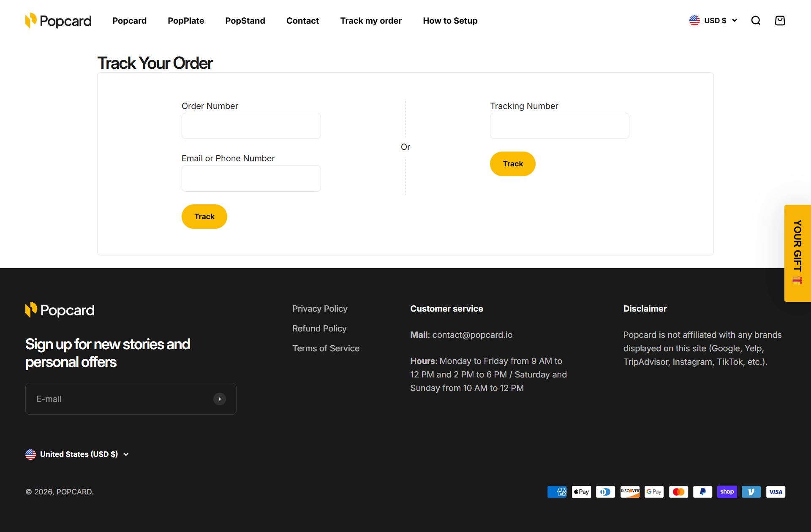The image size is (811, 532).
Task: Click the Track Your Order heading
Action: point(155,63)
